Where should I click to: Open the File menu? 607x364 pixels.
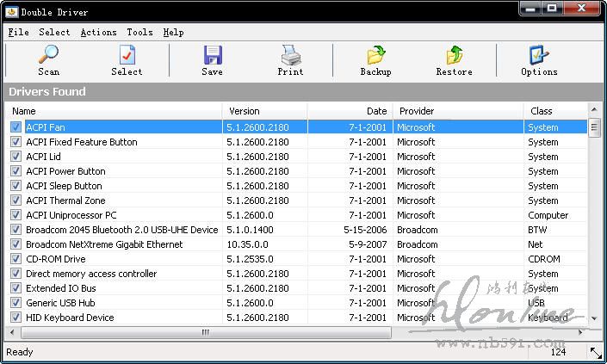tap(19, 32)
